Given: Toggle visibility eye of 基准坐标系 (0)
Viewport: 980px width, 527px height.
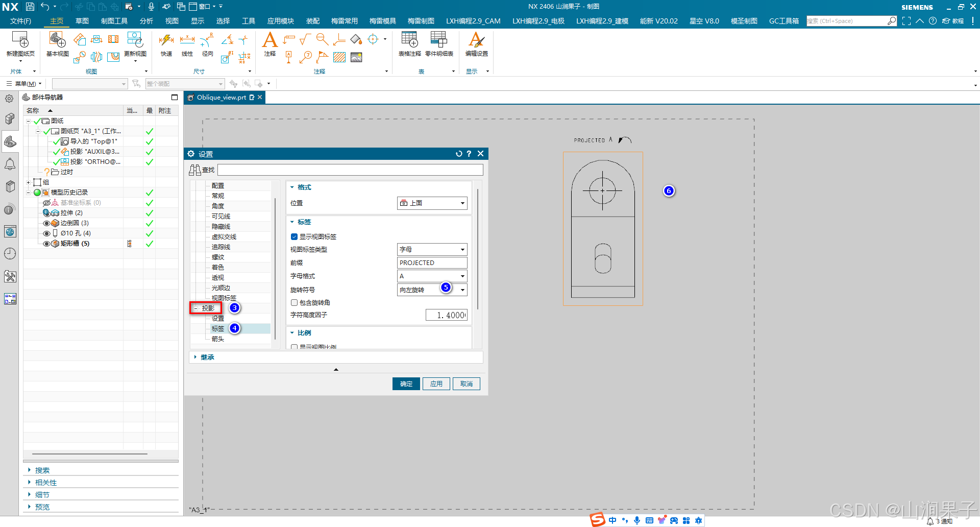Looking at the screenshot, I should [x=46, y=203].
